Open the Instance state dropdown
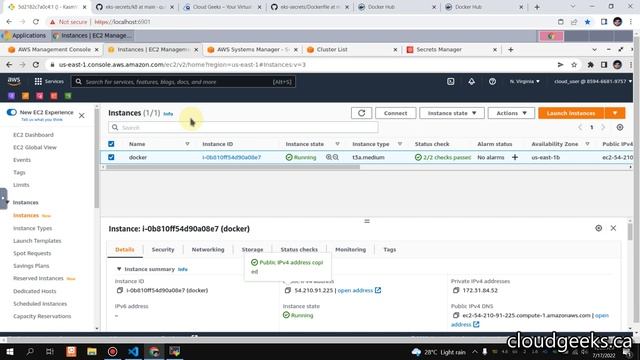This screenshot has width=640, height=360. (x=452, y=113)
